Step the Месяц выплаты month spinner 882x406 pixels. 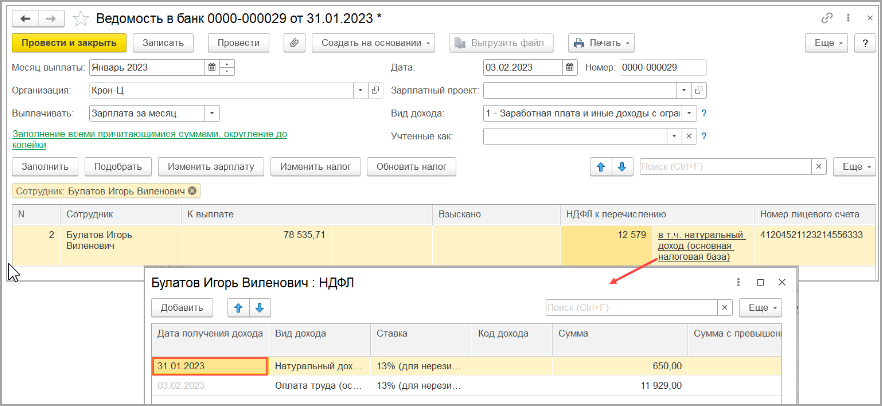[x=227, y=67]
